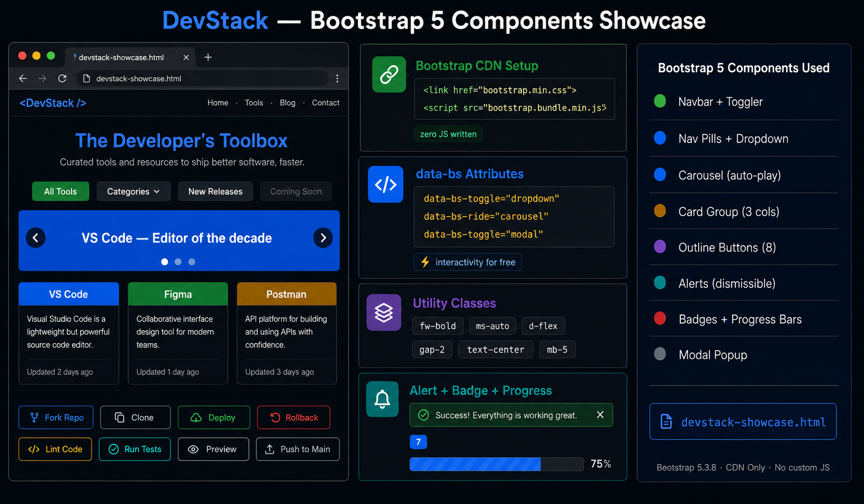Image resolution: width=864 pixels, height=504 pixels.
Task: Click the green checkmark icon in Success alert
Action: pyautogui.click(x=424, y=415)
